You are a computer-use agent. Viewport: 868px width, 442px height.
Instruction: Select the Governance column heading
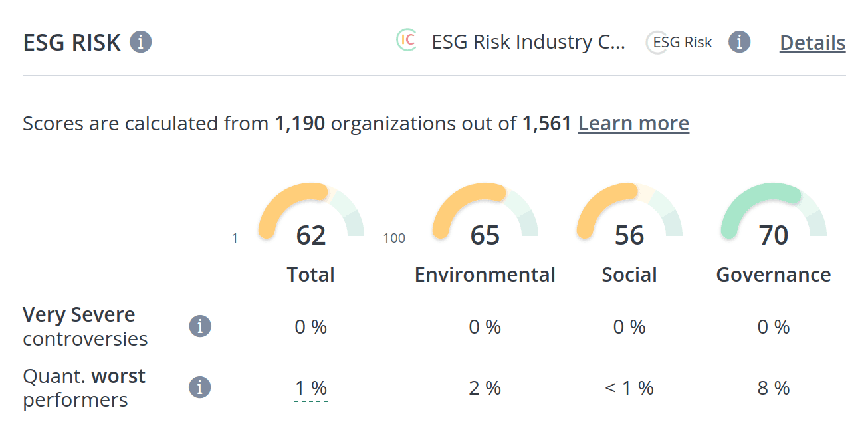pyautogui.click(x=774, y=275)
